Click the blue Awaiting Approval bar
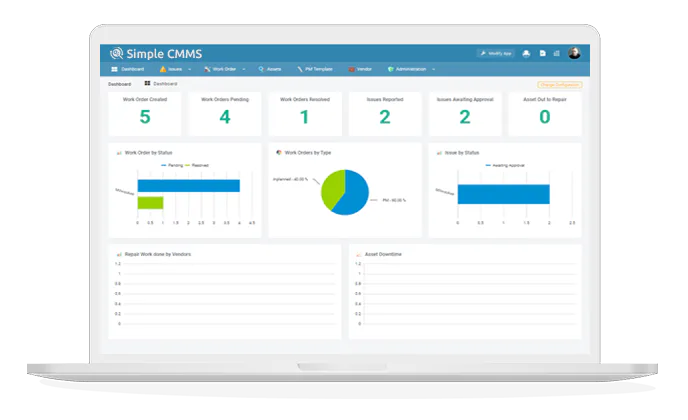This screenshot has height=420, width=688. point(503,194)
